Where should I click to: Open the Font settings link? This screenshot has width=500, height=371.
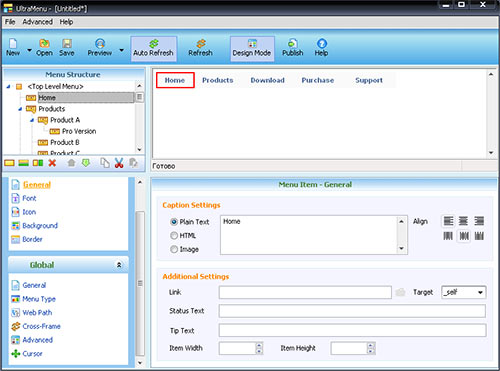[29, 198]
